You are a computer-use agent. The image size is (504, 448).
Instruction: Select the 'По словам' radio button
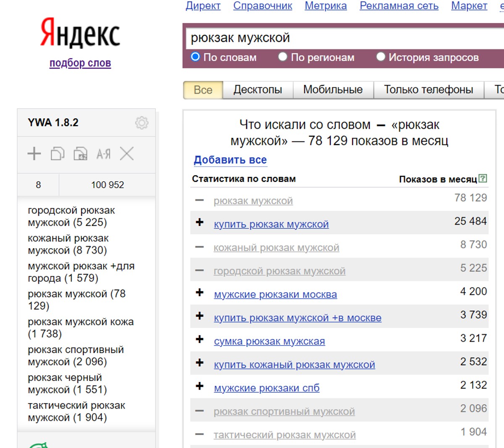[195, 57]
